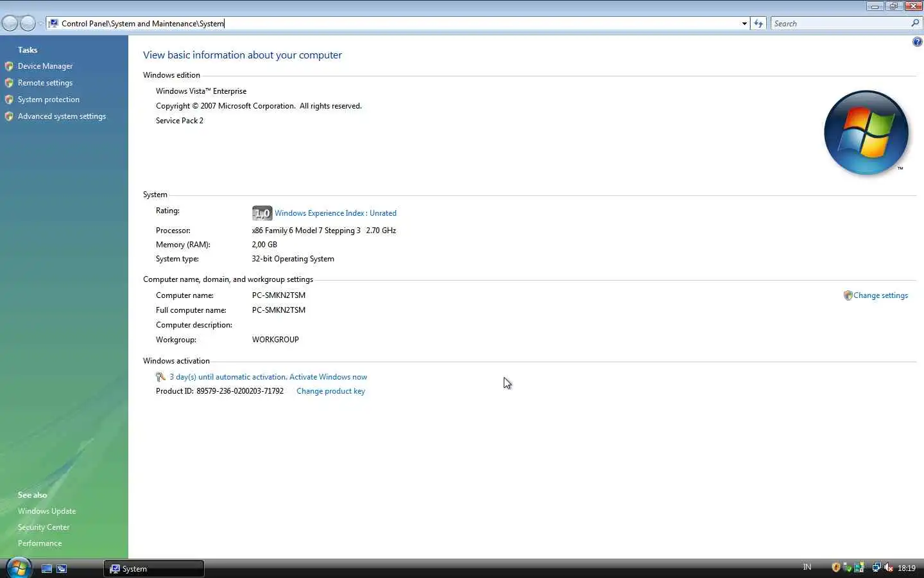Click the Back navigation button
The width and height of the screenshot is (924, 578).
(10, 24)
